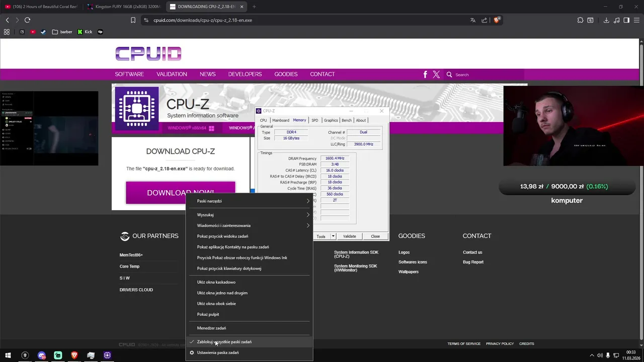Open the X (Twitter) icon in CPUID header
This screenshot has width=644, height=362.
click(436, 74)
